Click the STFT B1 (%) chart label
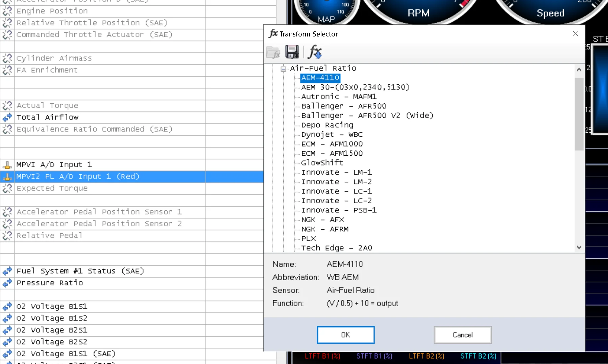Screen dimensions: 608x364 (x=374, y=356)
